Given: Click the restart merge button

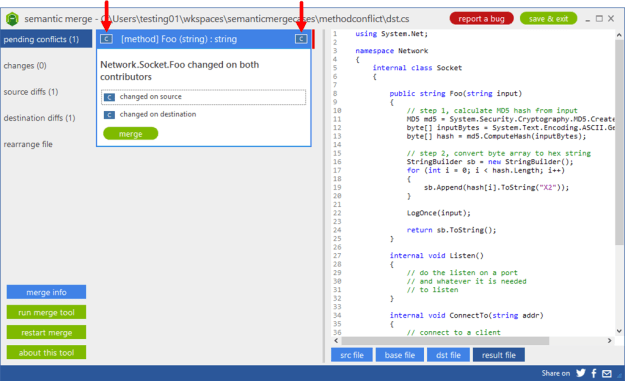Looking at the screenshot, I should tap(46, 332).
